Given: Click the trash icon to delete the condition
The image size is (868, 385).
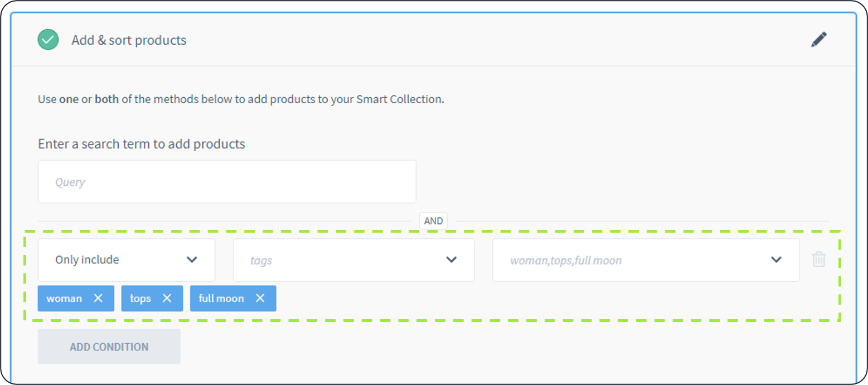Looking at the screenshot, I should (x=818, y=259).
